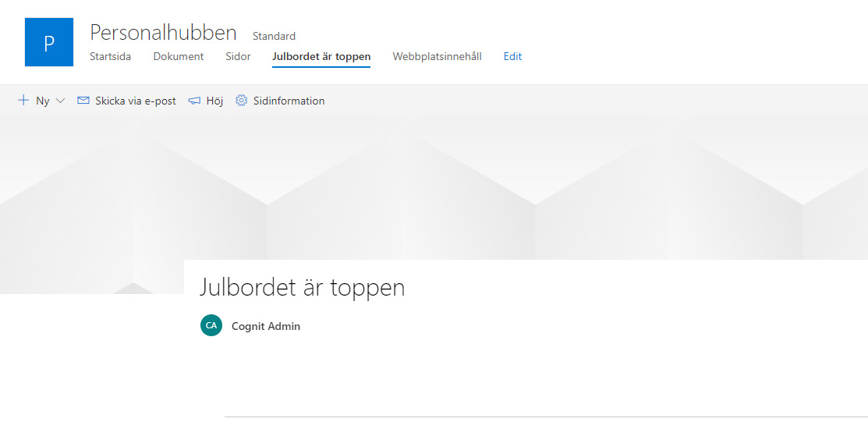Open Sidinformation from the command bar
868x429 pixels.
[289, 101]
